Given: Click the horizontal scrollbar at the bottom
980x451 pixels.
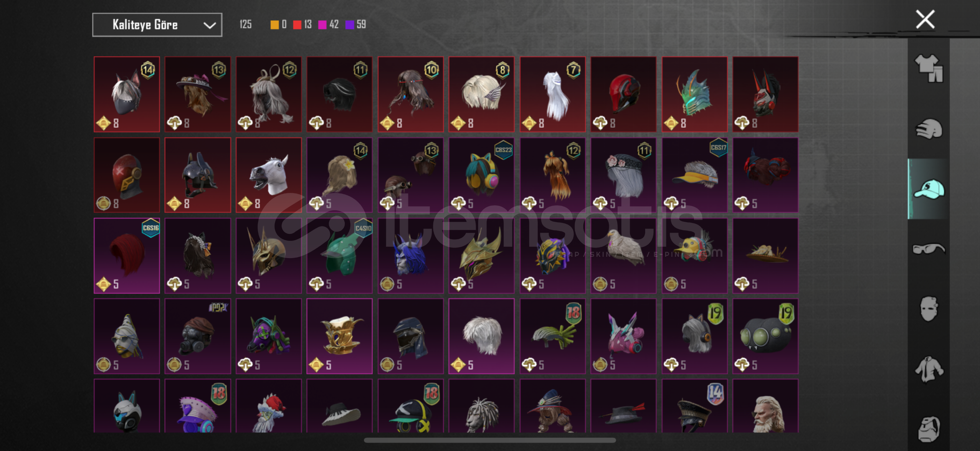Looking at the screenshot, I should click(490, 440).
